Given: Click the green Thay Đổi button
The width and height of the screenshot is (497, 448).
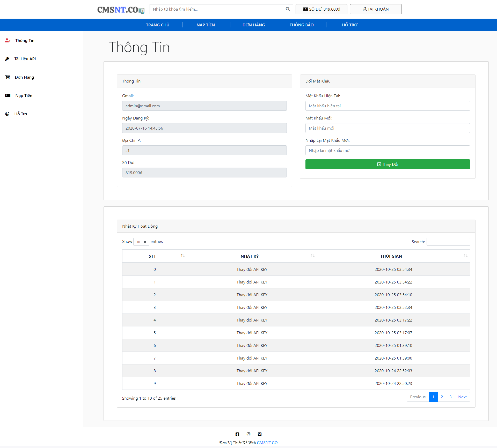Looking at the screenshot, I should pyautogui.click(x=388, y=164).
